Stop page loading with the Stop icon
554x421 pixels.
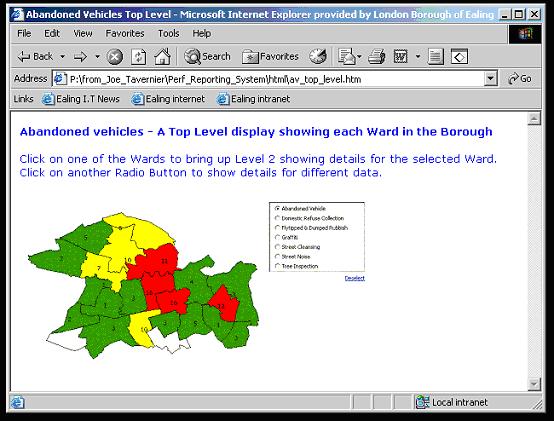point(115,57)
